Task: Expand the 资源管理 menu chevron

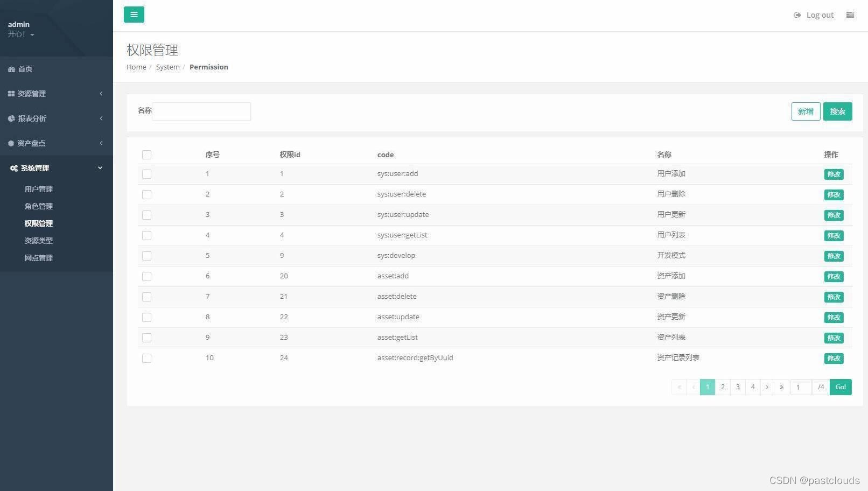Action: (x=101, y=94)
